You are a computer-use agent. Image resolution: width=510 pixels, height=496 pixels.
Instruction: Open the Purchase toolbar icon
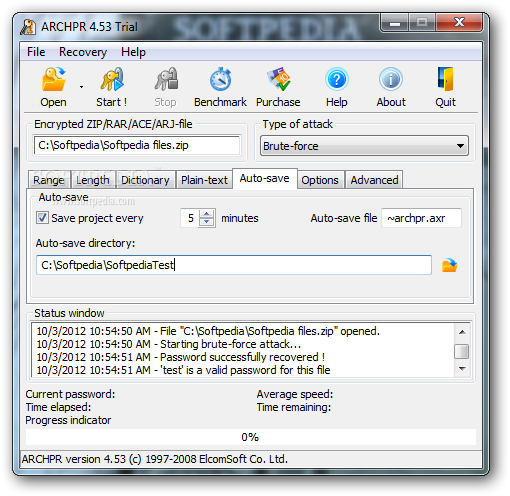pyautogui.click(x=279, y=79)
